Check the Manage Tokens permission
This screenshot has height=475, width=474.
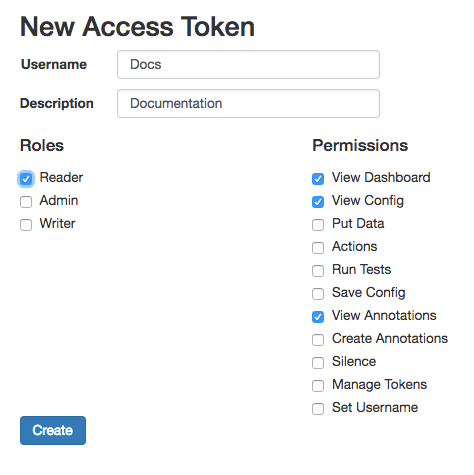coord(318,386)
